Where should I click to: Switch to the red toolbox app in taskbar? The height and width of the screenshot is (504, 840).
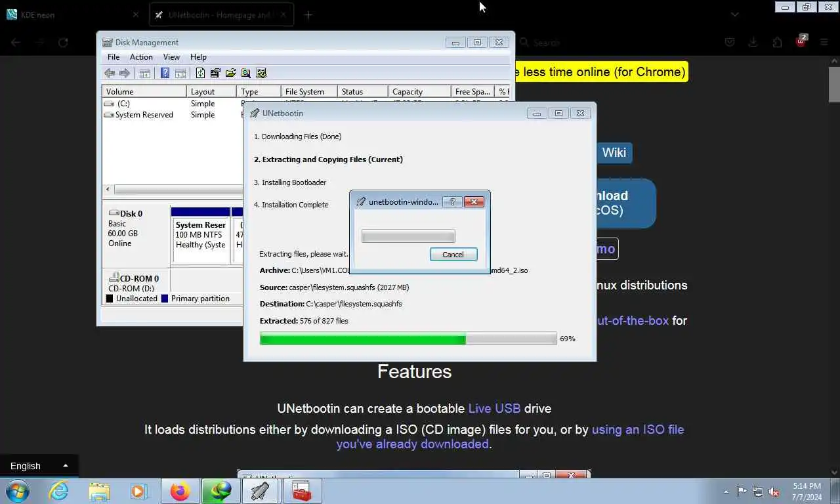click(301, 491)
